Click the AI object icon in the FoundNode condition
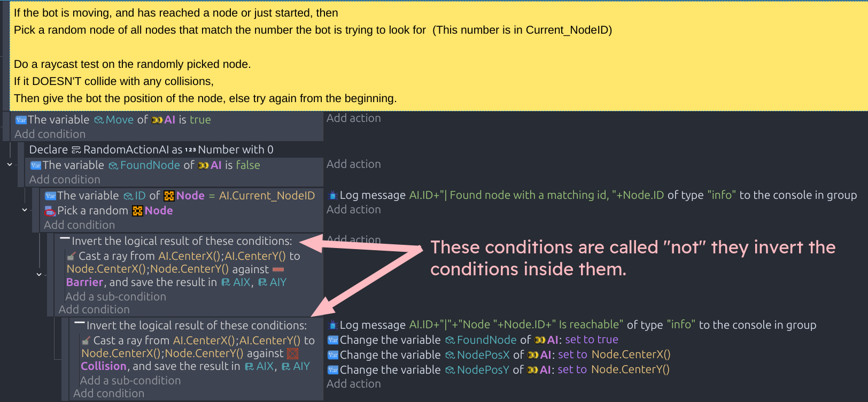868x402 pixels. (203, 166)
